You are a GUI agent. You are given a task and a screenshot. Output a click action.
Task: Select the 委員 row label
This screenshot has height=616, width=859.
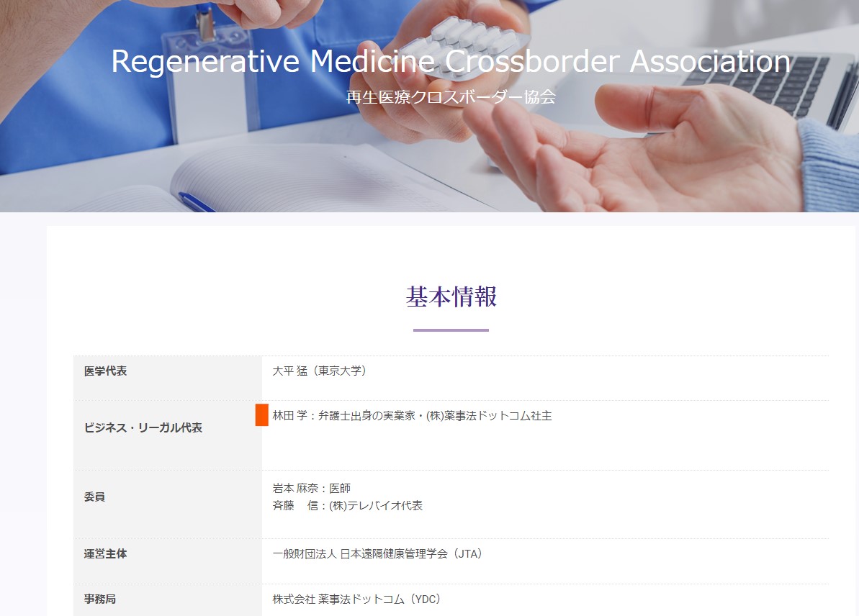click(94, 497)
